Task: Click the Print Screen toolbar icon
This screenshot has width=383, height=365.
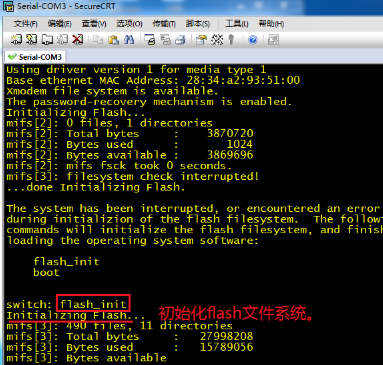Action: [x=150, y=40]
